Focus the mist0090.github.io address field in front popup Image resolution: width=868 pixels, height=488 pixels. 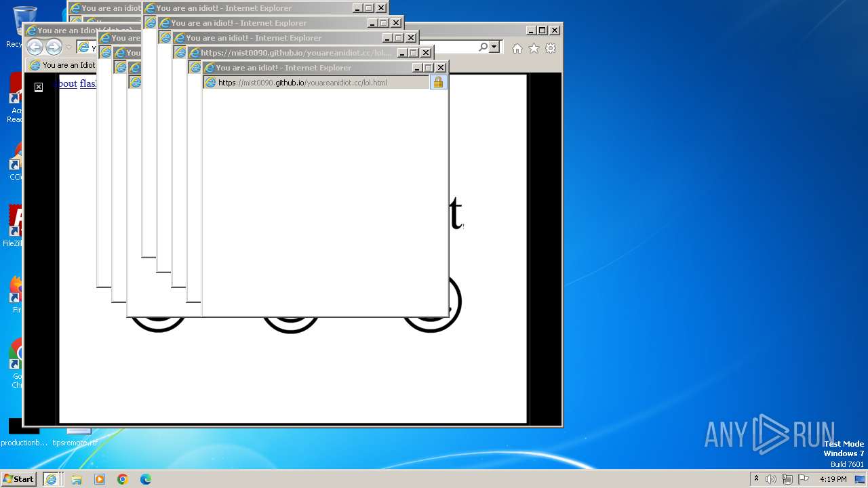coord(317,83)
